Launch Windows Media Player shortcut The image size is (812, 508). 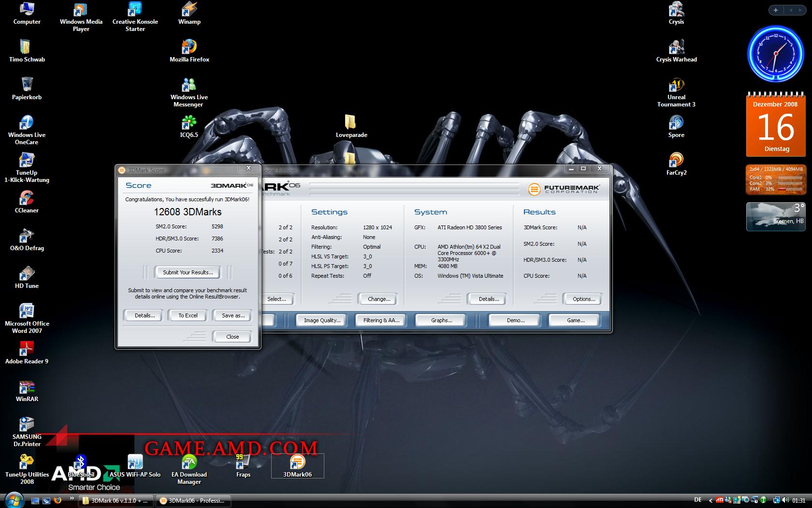pyautogui.click(x=81, y=17)
